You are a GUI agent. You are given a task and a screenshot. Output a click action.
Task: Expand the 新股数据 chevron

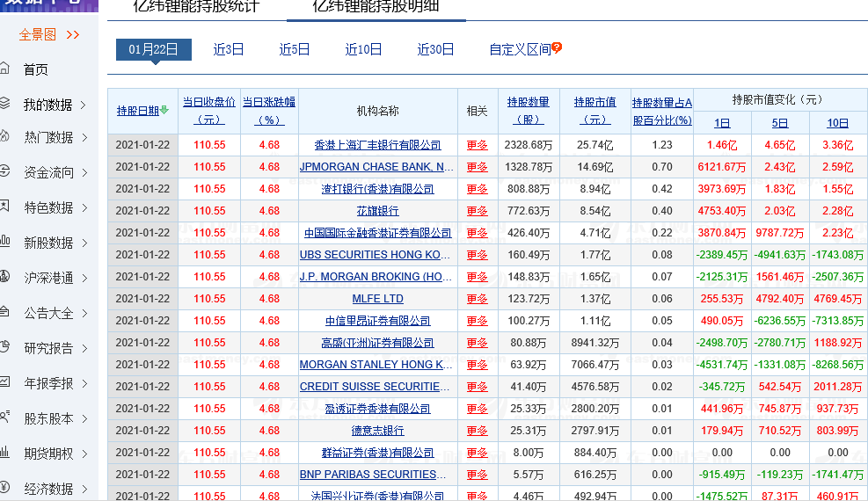85,243
